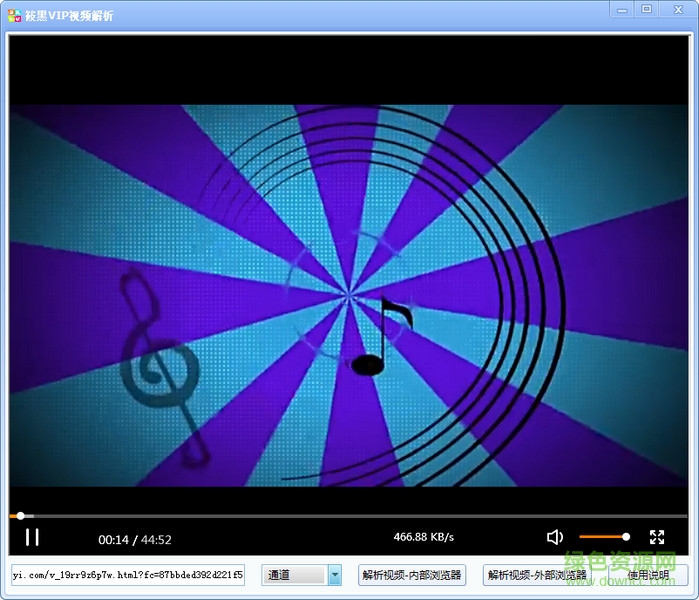Screen dimensions: 699x600
Task: Minimize the VIP视频解析 window
Action: point(620,9)
